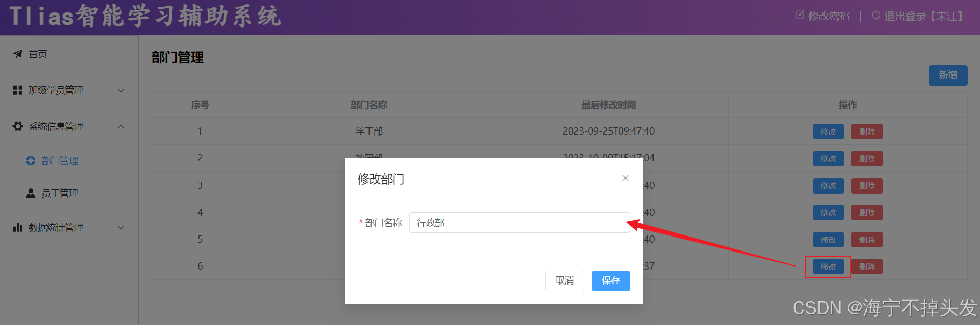
Task: Click sequence number 2 cell
Action: (x=200, y=158)
